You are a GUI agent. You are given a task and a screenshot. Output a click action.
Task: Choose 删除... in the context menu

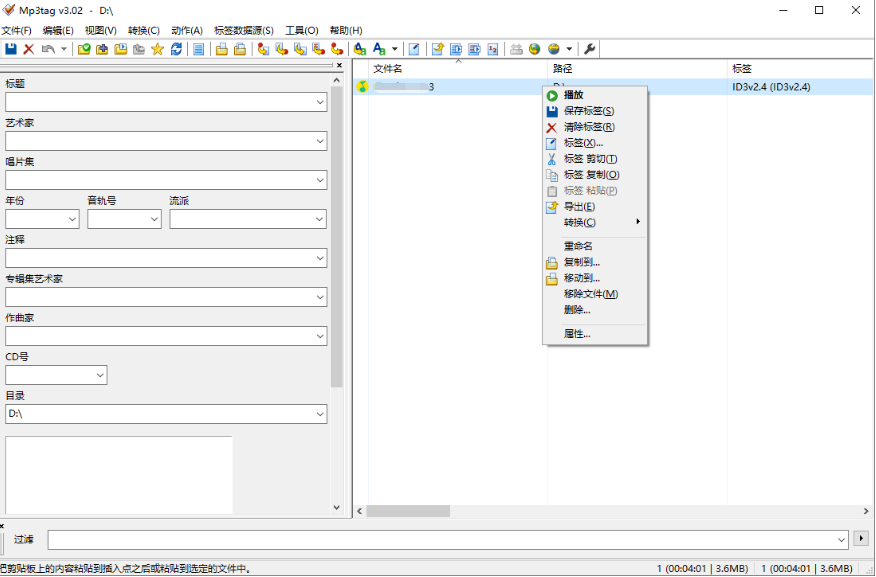595,309
